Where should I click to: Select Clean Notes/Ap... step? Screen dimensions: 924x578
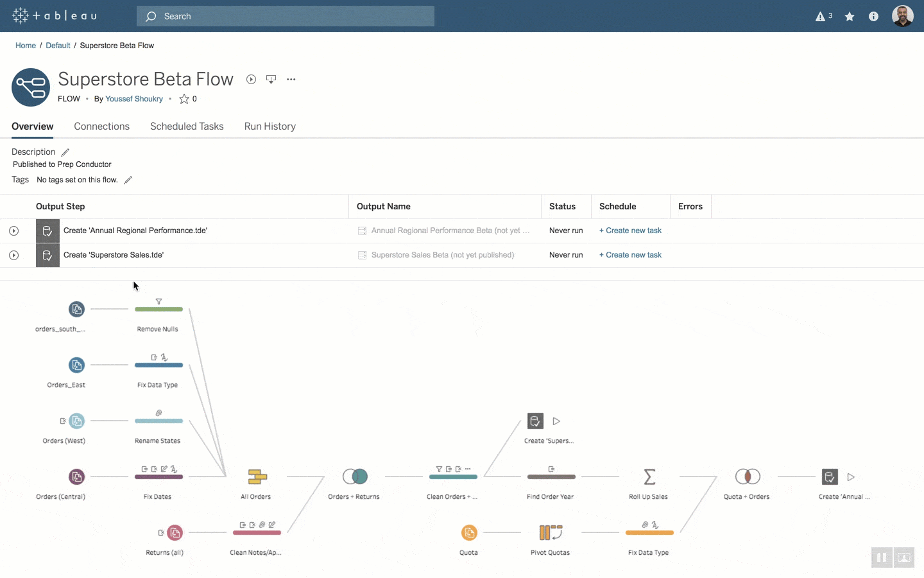(257, 532)
